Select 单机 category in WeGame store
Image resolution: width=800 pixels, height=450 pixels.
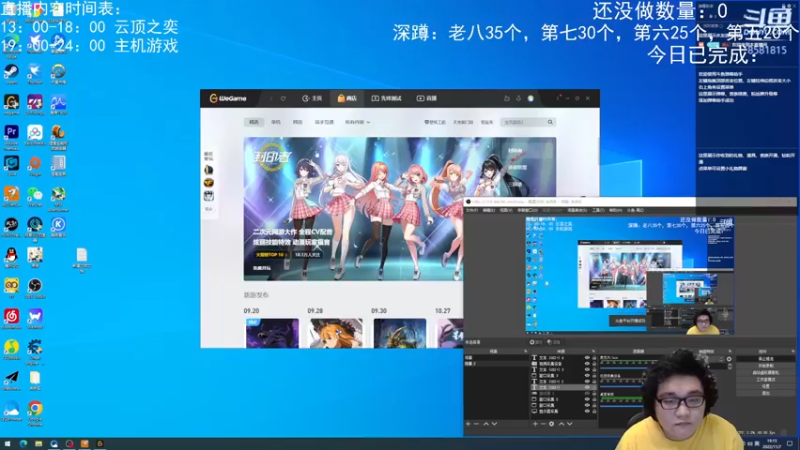pyautogui.click(x=276, y=122)
